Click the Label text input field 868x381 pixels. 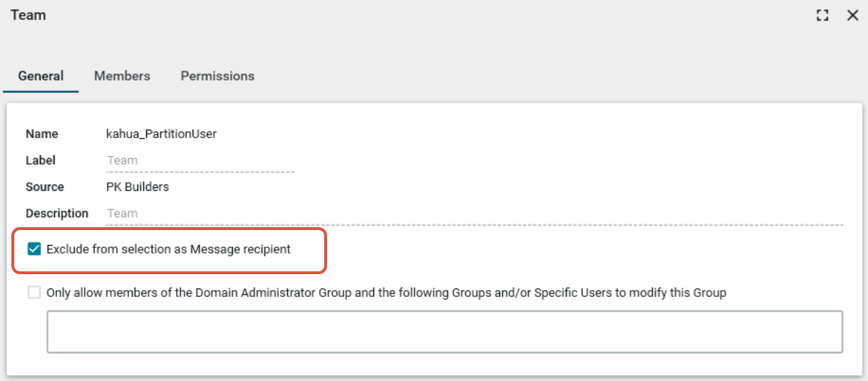[x=200, y=161]
